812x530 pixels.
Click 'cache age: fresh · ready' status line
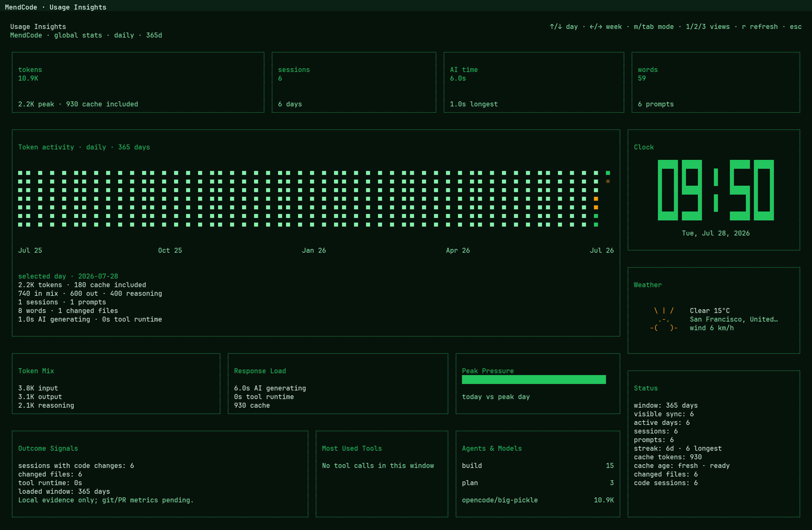[682, 465]
